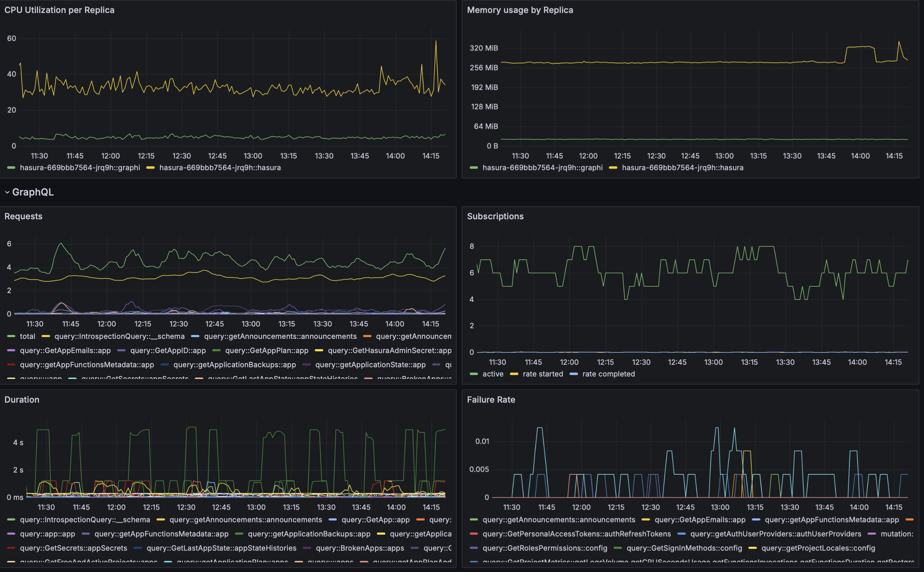Select the total series in Requests legend
The width and height of the screenshot is (924, 572).
pyautogui.click(x=27, y=336)
